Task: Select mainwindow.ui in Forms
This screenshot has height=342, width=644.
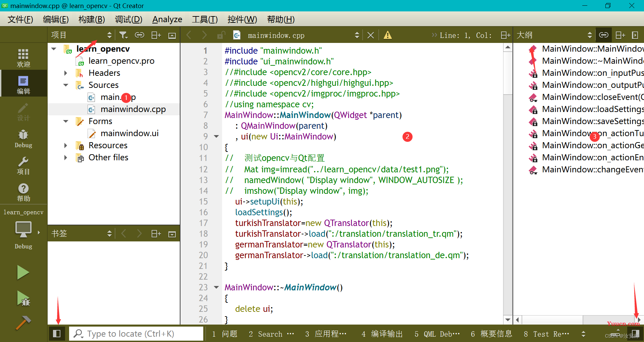Action: [129, 133]
